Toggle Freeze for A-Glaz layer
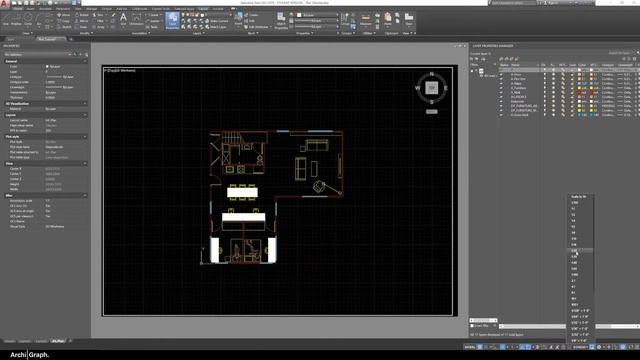 (x=554, y=84)
